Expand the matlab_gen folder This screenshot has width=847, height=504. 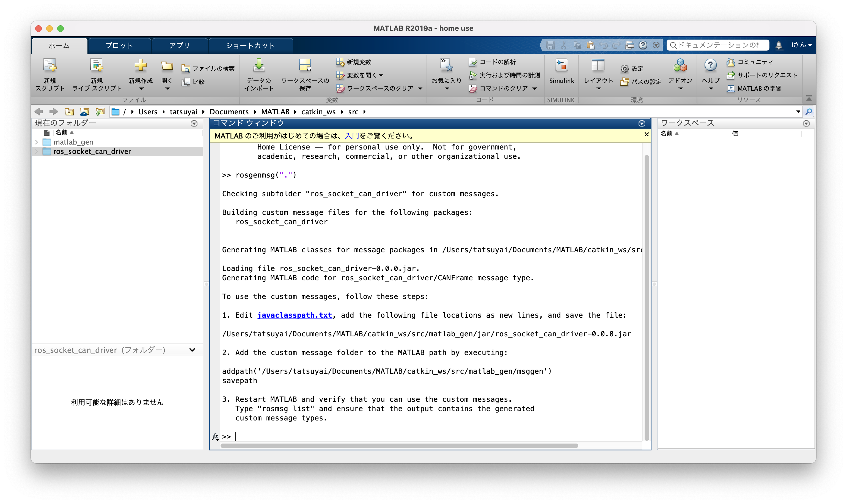pos(36,142)
